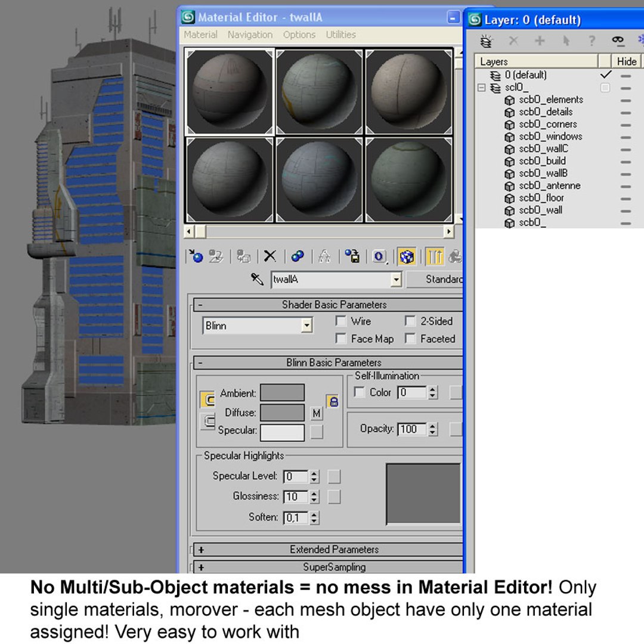This screenshot has width=644, height=644.
Task: Open the Material menu
Action: pyautogui.click(x=200, y=35)
